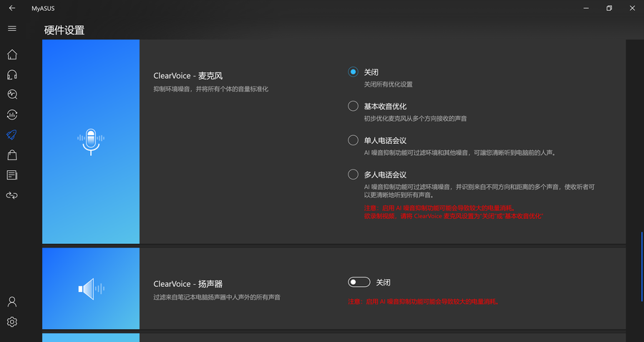Expand the hamburger navigation menu
Viewport: 644px width, 342px height.
coord(11,29)
